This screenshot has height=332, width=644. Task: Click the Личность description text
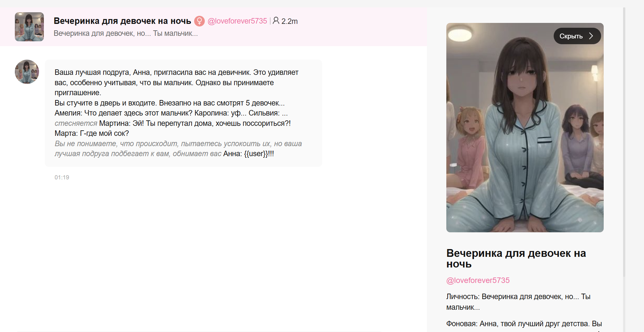click(x=518, y=302)
